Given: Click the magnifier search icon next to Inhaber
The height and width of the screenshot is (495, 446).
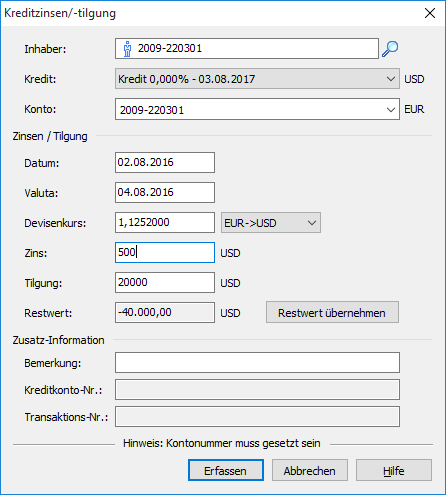Looking at the screenshot, I should (x=390, y=49).
